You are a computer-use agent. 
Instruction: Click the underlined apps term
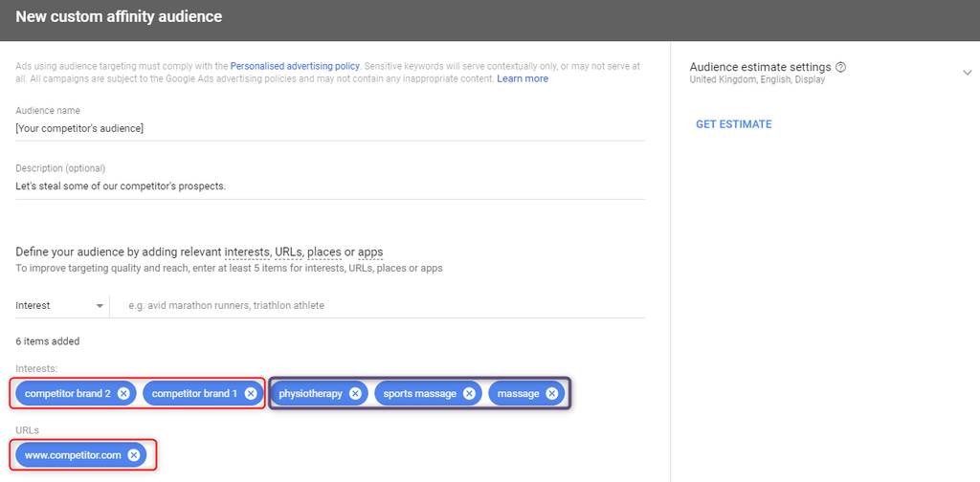[370, 252]
